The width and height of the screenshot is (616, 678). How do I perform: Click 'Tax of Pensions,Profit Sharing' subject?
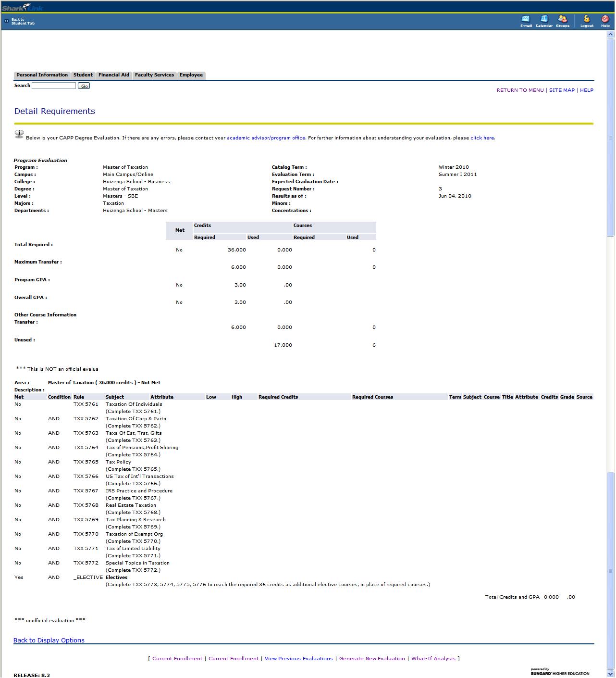point(142,448)
